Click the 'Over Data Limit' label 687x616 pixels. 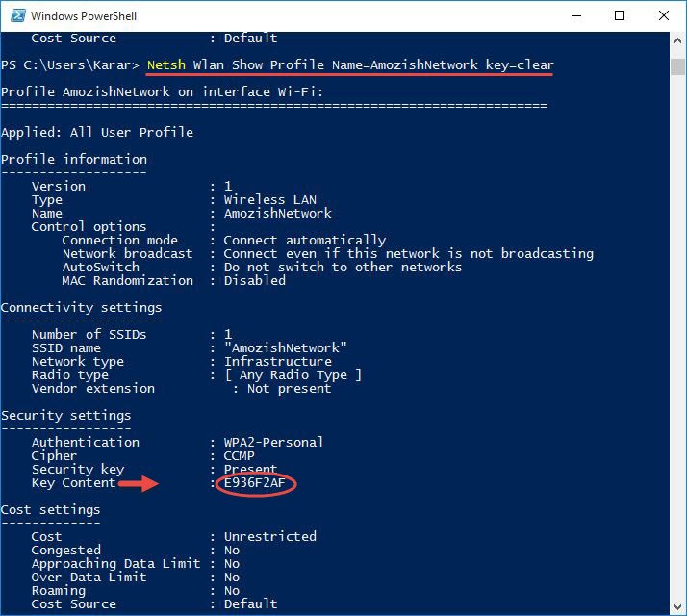[x=89, y=577]
